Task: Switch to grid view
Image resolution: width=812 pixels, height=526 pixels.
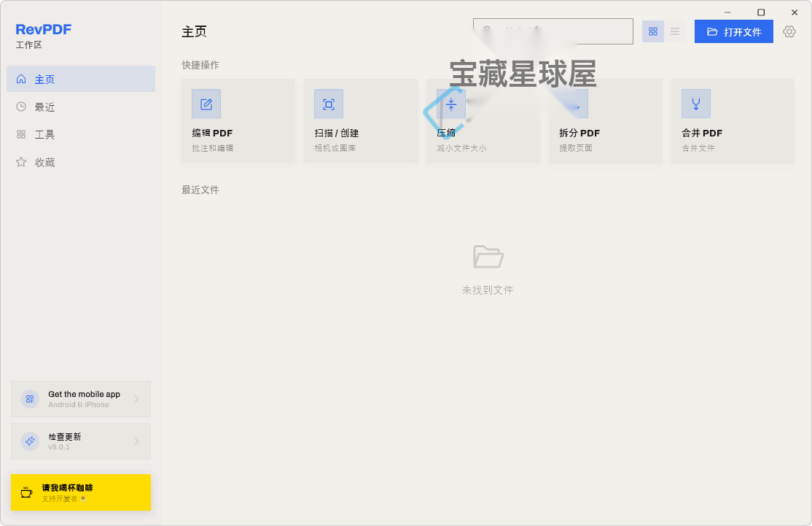Action: (653, 31)
